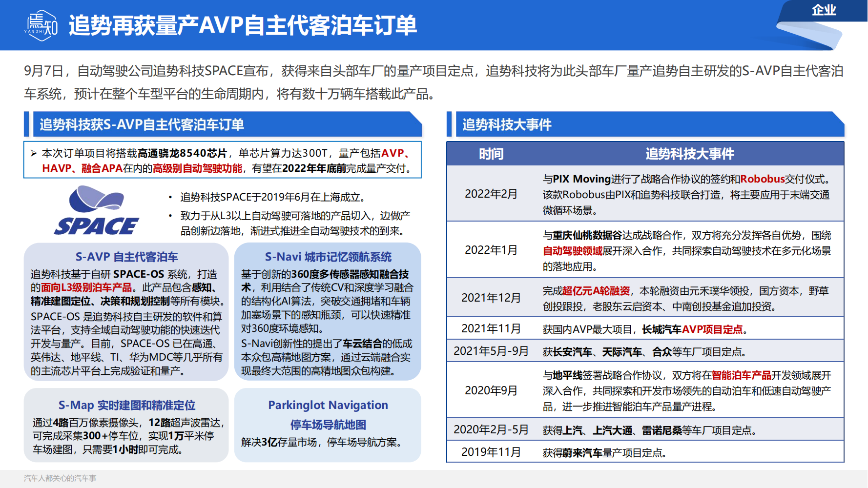Click the footer text 汽车人都关心的汽车事

(x=60, y=478)
